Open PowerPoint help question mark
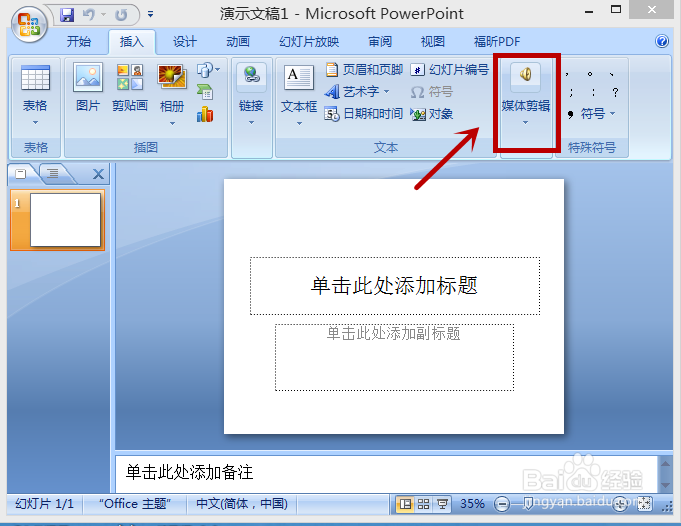The height and width of the screenshot is (526, 681). pyautogui.click(x=662, y=41)
